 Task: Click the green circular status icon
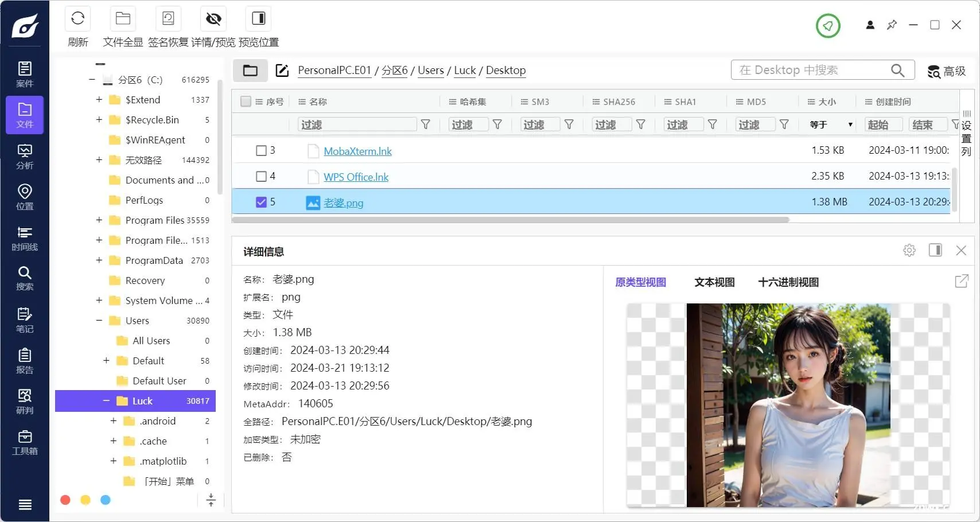(828, 26)
